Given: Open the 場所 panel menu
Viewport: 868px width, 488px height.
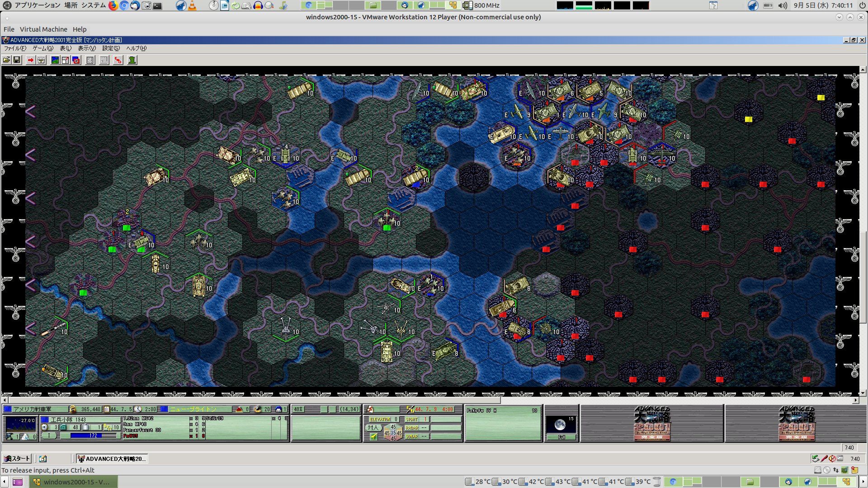Looking at the screenshot, I should click(x=71, y=5).
